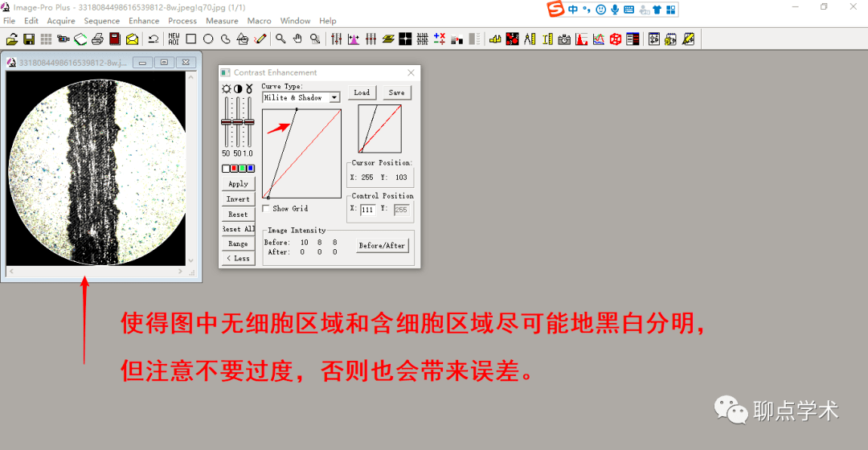This screenshot has width=868, height=450.
Task: Click the yellow count/size icon
Action: [x=495, y=39]
